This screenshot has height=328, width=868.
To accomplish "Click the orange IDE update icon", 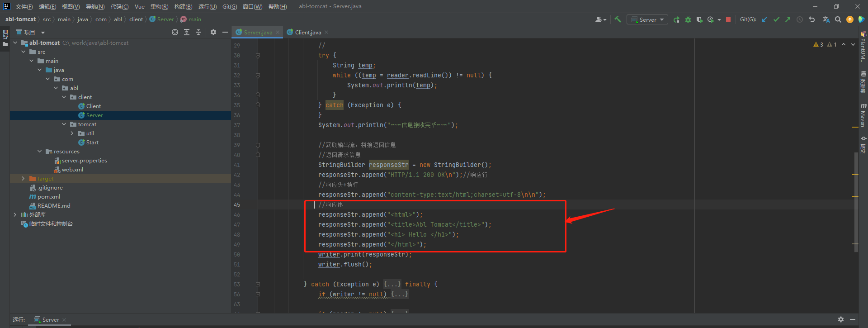I will (x=850, y=19).
